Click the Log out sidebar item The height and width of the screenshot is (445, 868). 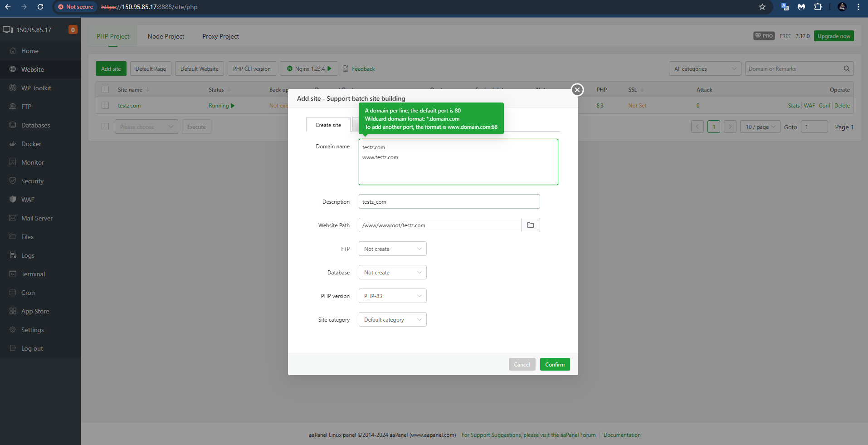pos(40,348)
